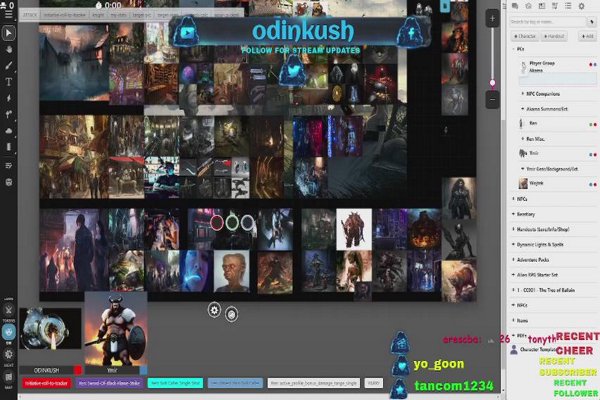The width and height of the screenshot is (600, 400).
Task: Open the Light layer gear icon
Action: pos(8,354)
